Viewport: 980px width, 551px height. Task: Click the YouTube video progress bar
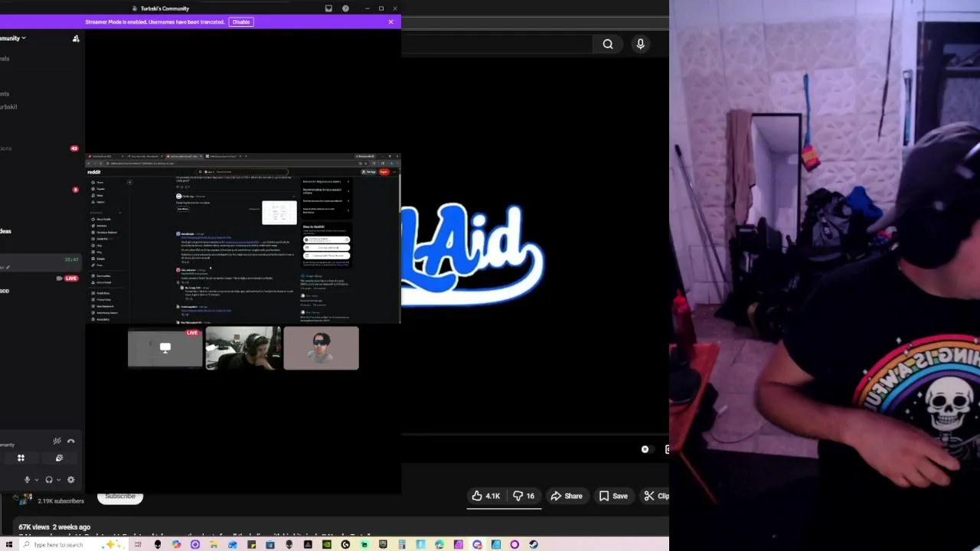pyautogui.click(x=535, y=435)
